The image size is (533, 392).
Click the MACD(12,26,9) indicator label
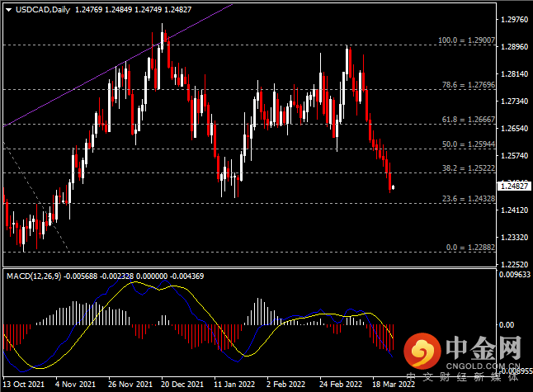34,276
